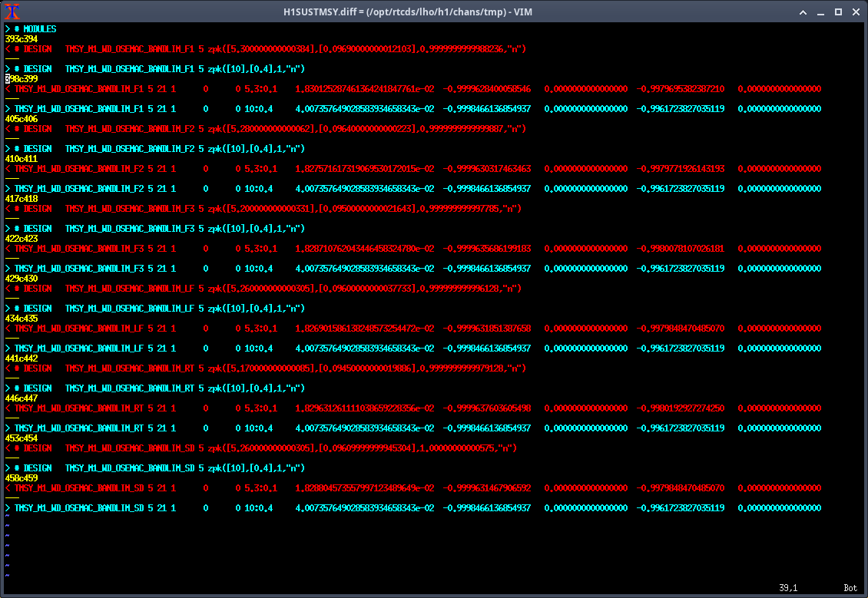Viewport: 868px width, 598px height.
Task: Minimize the VIM window
Action: pyautogui.click(x=819, y=12)
